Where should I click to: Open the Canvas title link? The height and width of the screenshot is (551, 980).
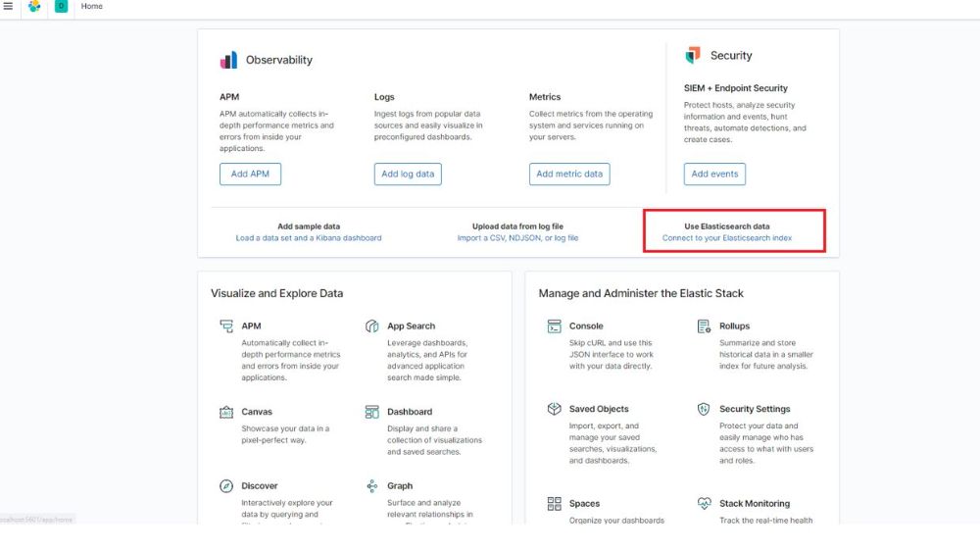tap(256, 412)
